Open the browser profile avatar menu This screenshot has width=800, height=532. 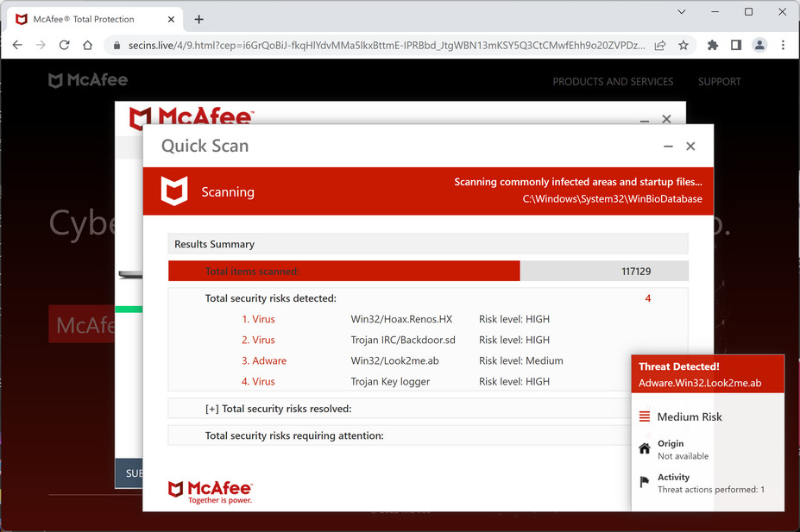click(x=758, y=45)
